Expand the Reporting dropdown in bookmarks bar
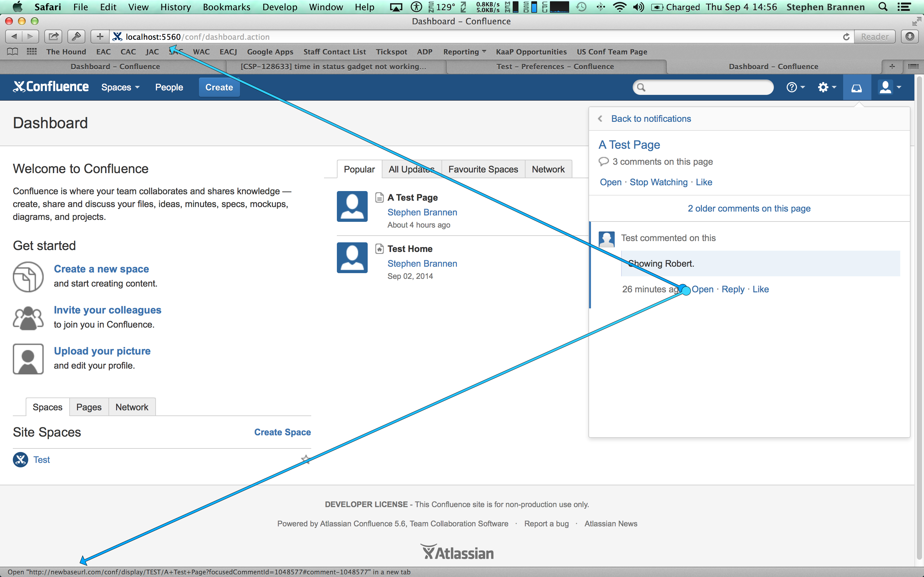The image size is (924, 577). pos(463,51)
